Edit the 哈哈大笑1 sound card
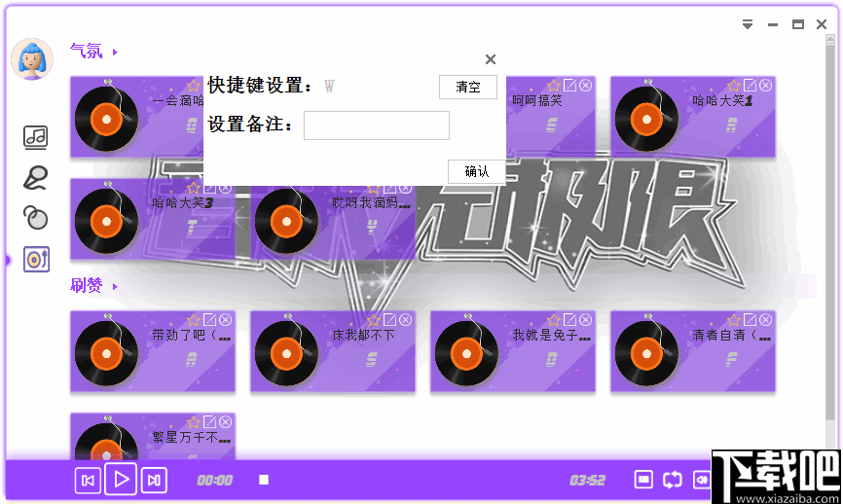 click(x=750, y=85)
